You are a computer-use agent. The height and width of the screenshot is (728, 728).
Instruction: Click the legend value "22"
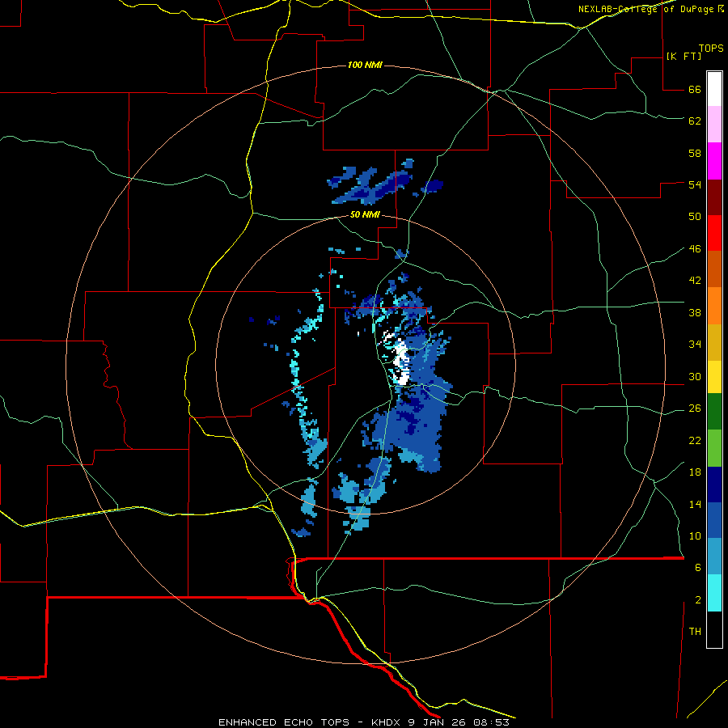click(x=695, y=440)
